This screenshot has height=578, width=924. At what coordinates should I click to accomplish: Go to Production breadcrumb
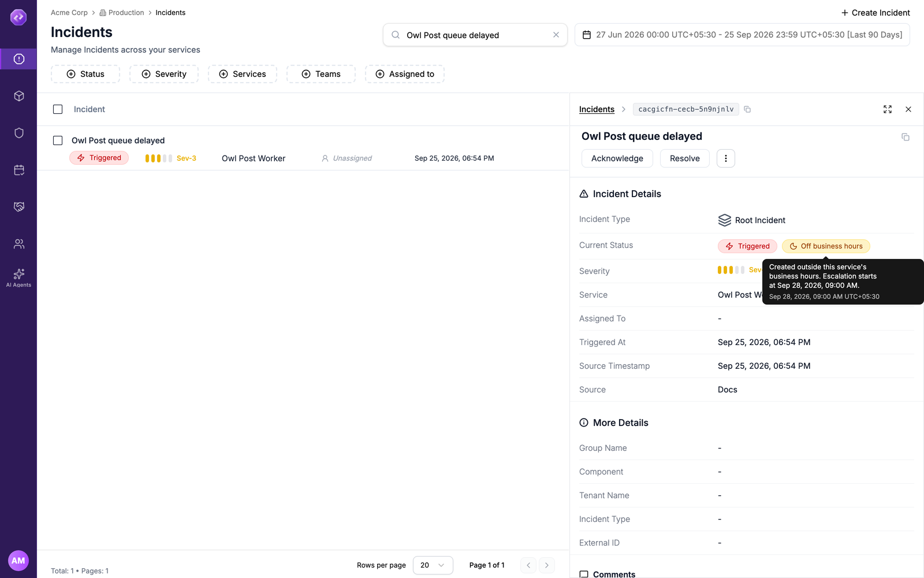[122, 13]
